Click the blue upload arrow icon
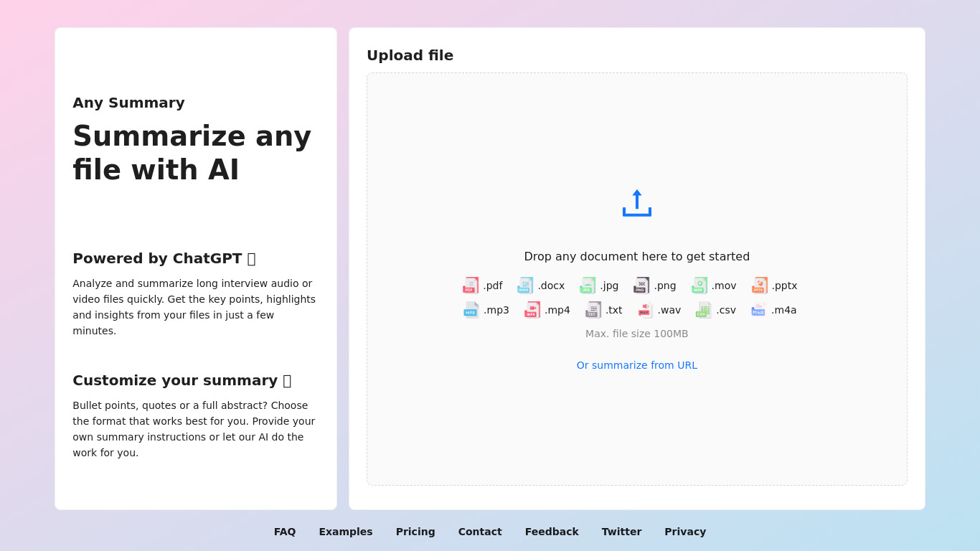 (637, 203)
